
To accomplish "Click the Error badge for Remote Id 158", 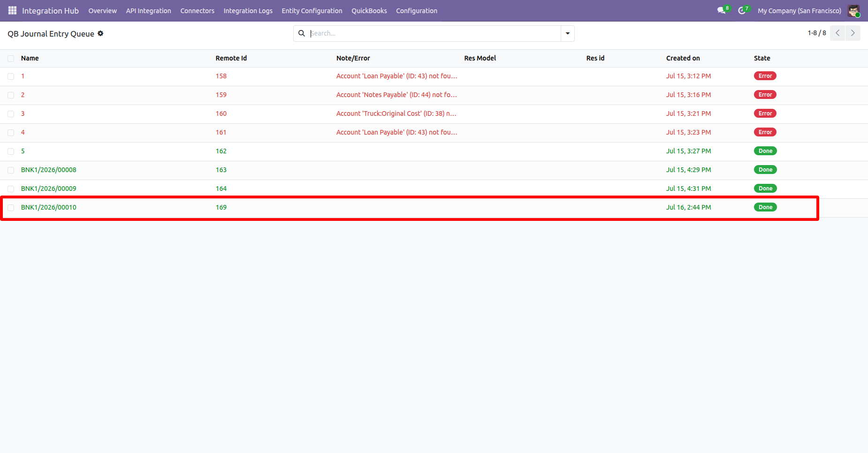I will (x=765, y=76).
